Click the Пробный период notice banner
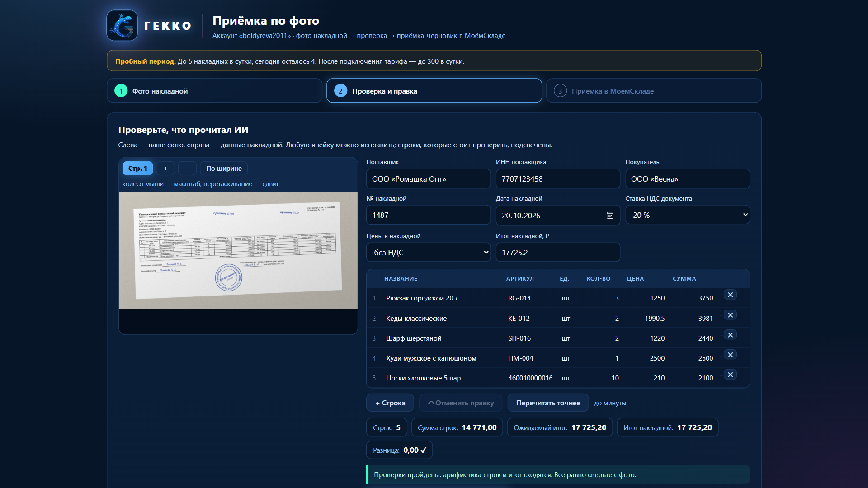 pyautogui.click(x=434, y=61)
